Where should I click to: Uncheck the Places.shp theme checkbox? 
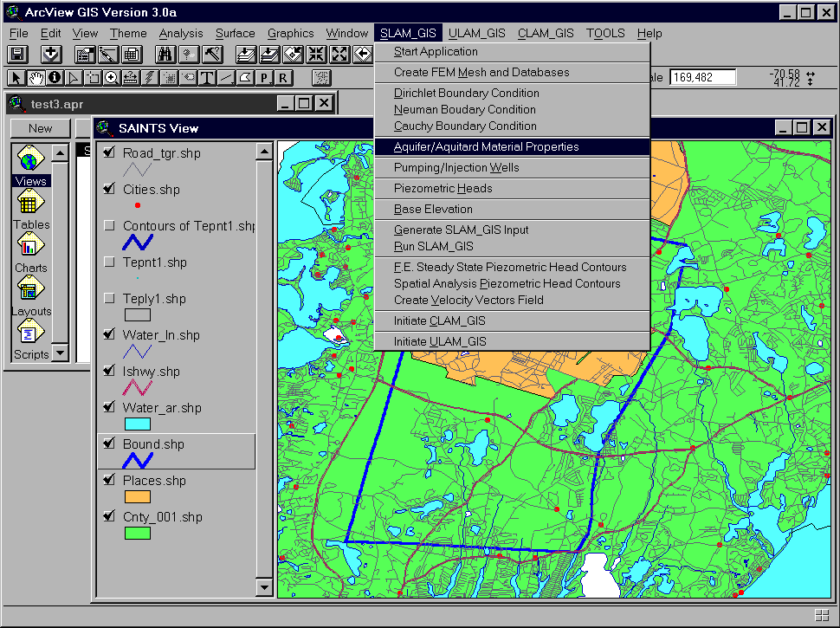pyautogui.click(x=109, y=481)
